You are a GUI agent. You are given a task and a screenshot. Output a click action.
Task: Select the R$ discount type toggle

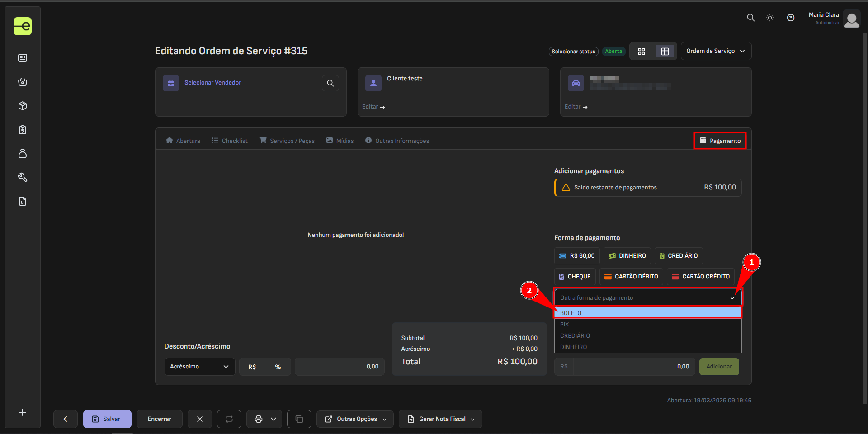[x=252, y=367]
